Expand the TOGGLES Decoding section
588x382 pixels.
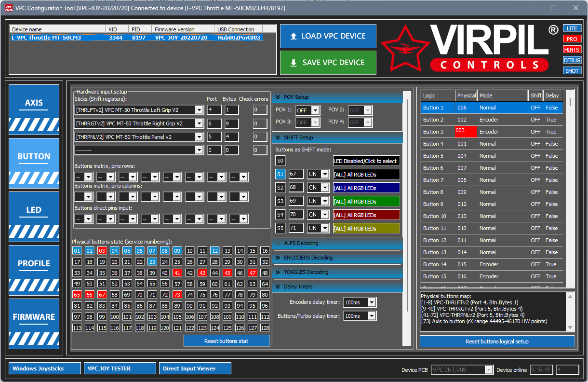click(x=337, y=273)
